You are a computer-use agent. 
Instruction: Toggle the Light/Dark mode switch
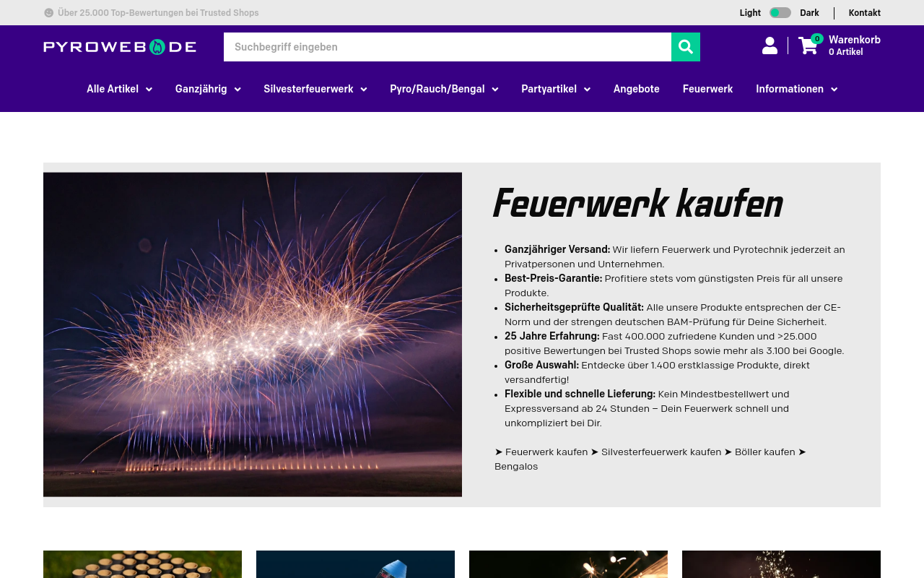click(x=780, y=12)
